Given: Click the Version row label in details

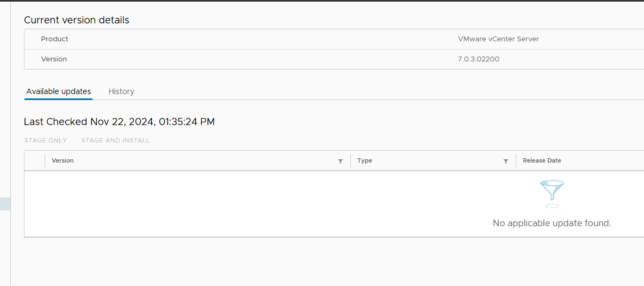Looking at the screenshot, I should (54, 59).
